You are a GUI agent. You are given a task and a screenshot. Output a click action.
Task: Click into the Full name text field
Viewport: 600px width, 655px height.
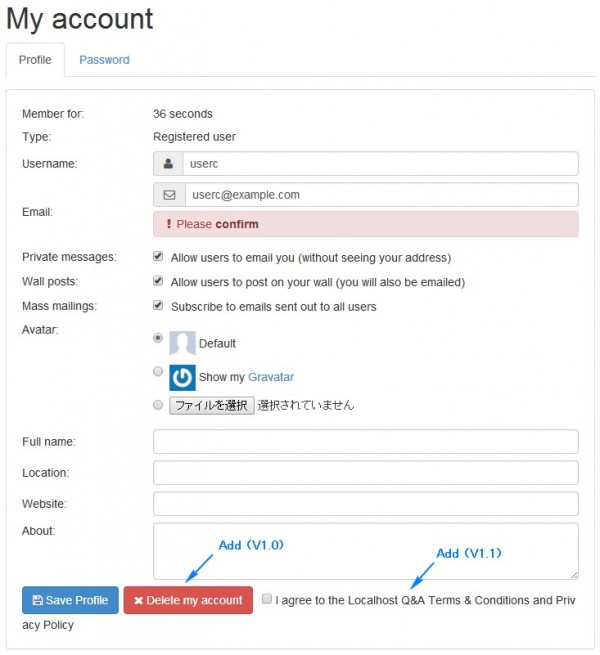tap(365, 442)
